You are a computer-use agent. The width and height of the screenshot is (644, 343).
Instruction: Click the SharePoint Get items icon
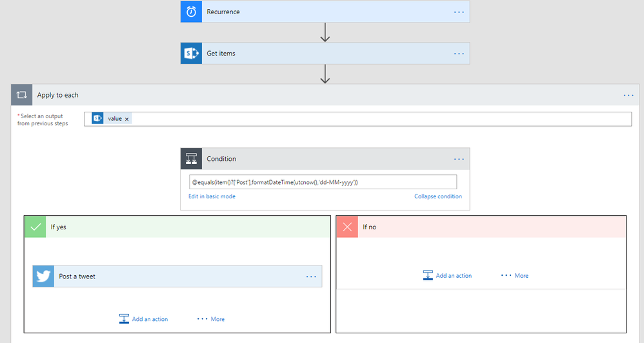(192, 54)
